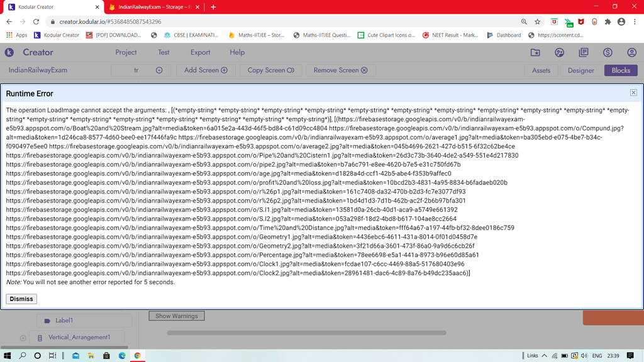Expand the Vertical_Arrangement1 tree node
The height and width of the screenshot is (362, 644).
23,337
